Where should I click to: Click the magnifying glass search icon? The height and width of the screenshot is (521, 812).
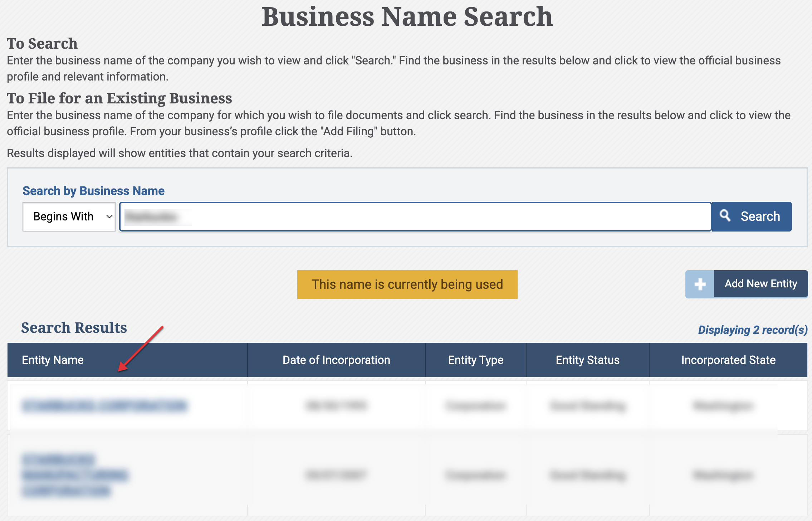[x=725, y=216]
